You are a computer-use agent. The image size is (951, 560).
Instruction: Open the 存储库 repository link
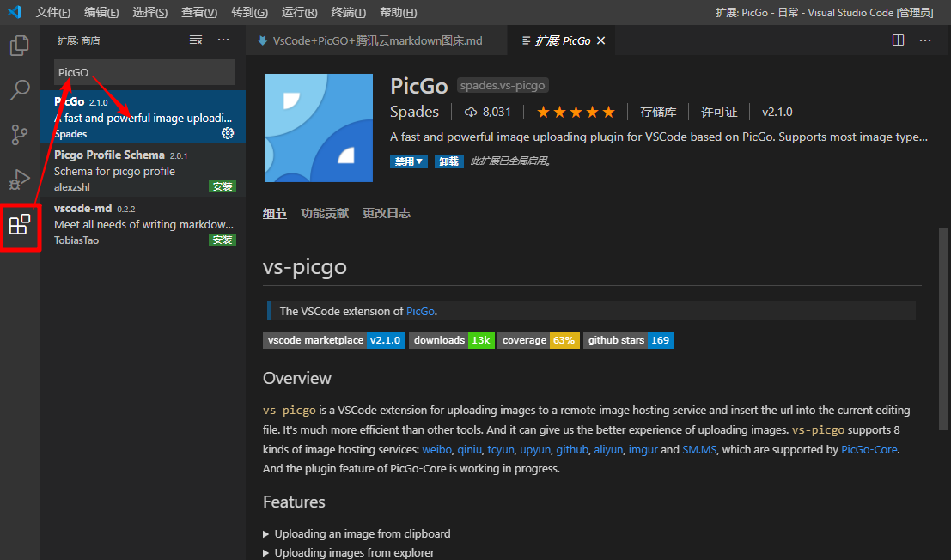658,113
